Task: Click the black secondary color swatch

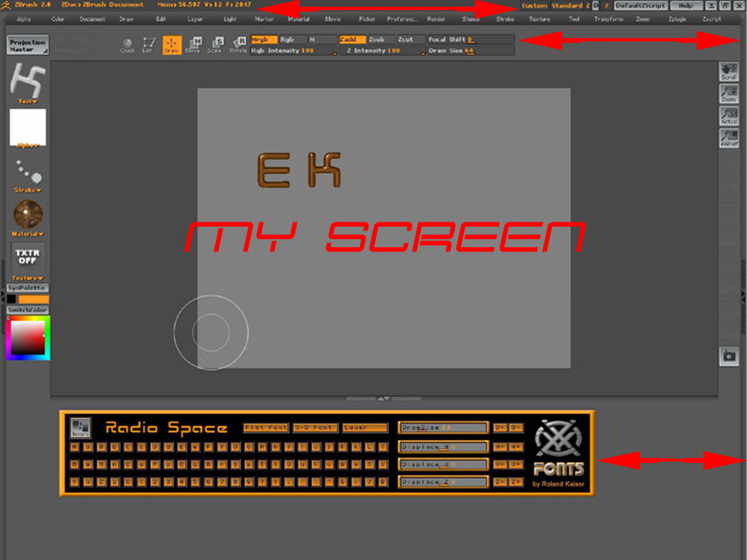Action: [x=12, y=299]
